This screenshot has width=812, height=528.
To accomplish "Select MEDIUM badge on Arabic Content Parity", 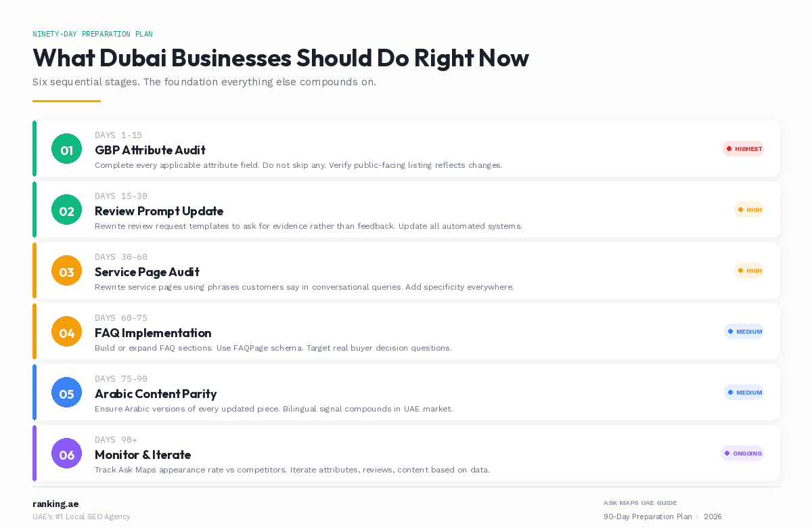I will click(744, 393).
